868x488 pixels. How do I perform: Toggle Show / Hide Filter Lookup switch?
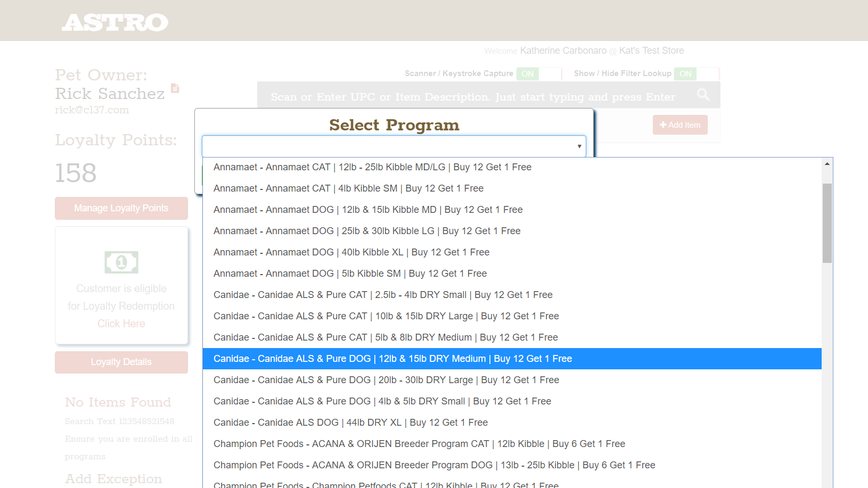pyautogui.click(x=696, y=73)
